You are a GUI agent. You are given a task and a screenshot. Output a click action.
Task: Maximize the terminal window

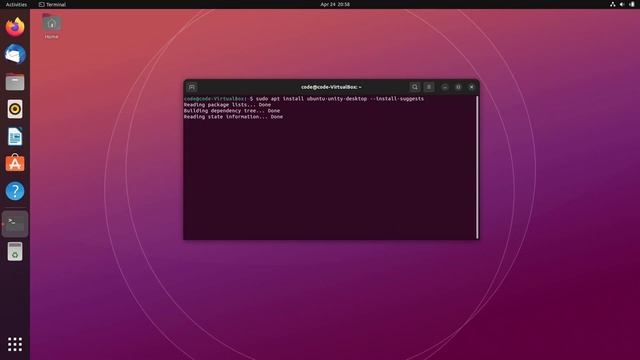pos(458,87)
